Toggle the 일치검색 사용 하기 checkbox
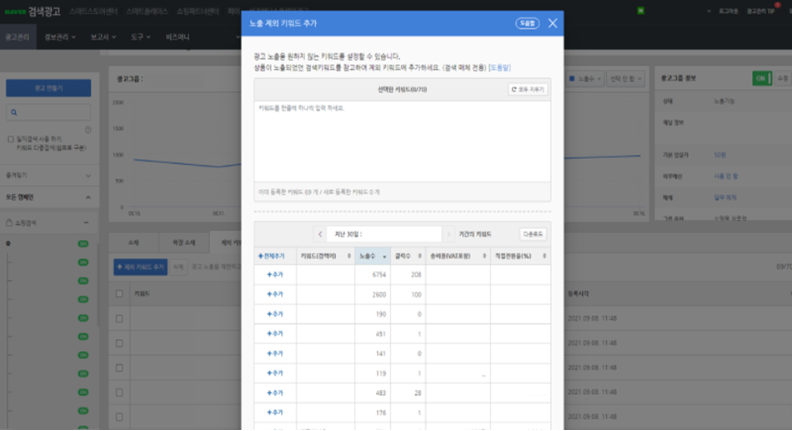The image size is (792, 431). 11,138
